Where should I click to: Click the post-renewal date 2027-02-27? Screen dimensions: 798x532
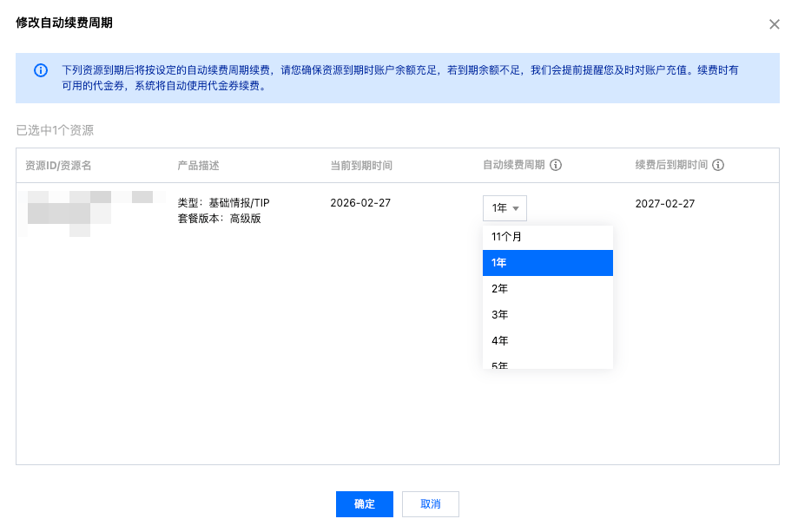coord(665,203)
